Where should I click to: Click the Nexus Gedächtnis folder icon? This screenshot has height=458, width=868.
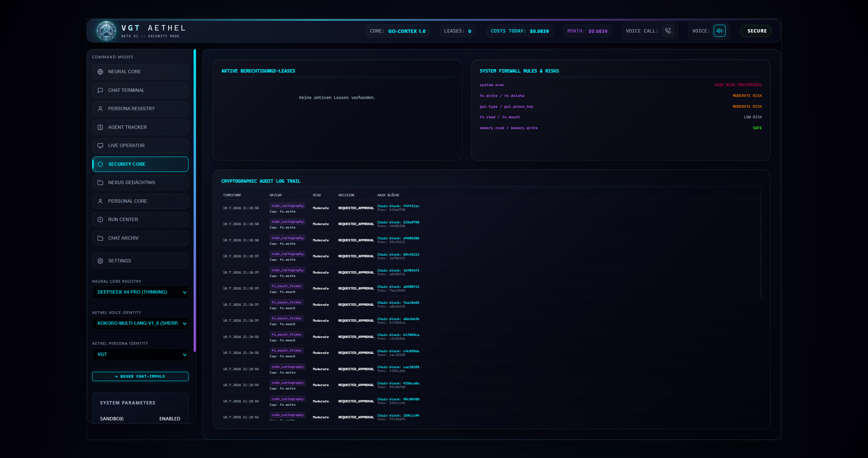(x=100, y=183)
